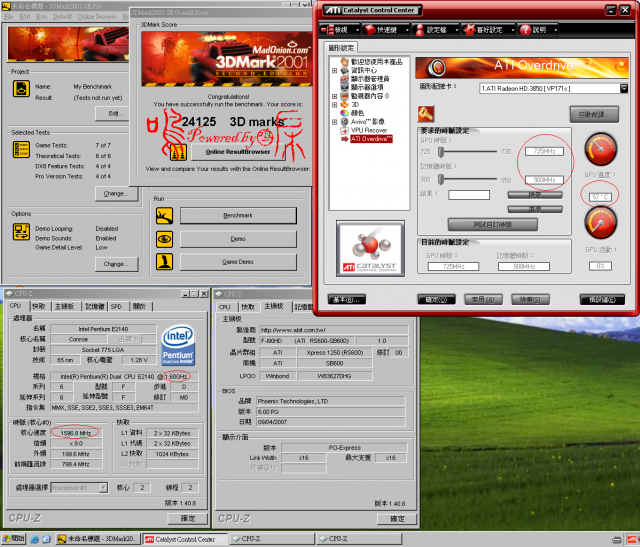Open the 檢視 (View) toolbar menu

point(340,30)
